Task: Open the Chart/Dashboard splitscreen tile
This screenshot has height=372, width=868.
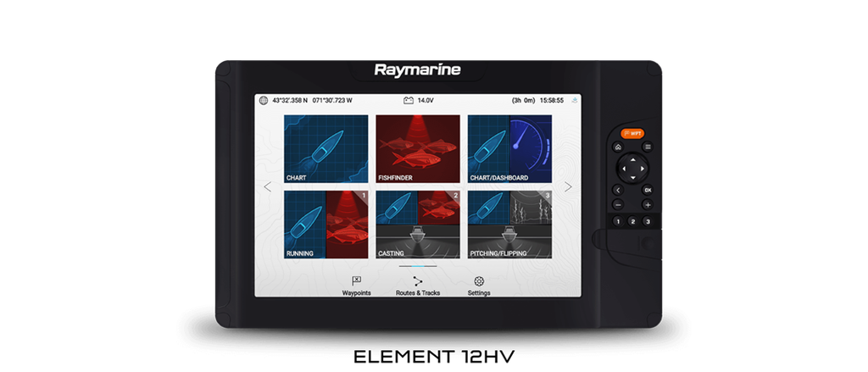Action: click(x=509, y=149)
